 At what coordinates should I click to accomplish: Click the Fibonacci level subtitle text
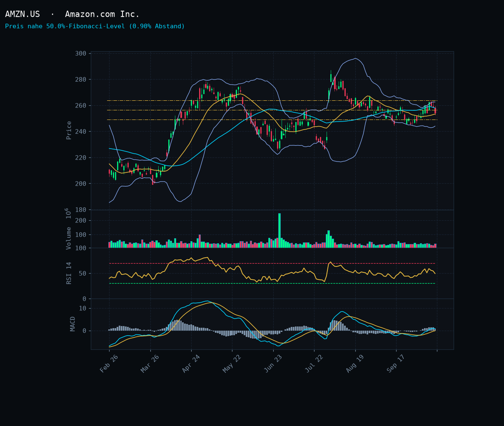click(95, 26)
